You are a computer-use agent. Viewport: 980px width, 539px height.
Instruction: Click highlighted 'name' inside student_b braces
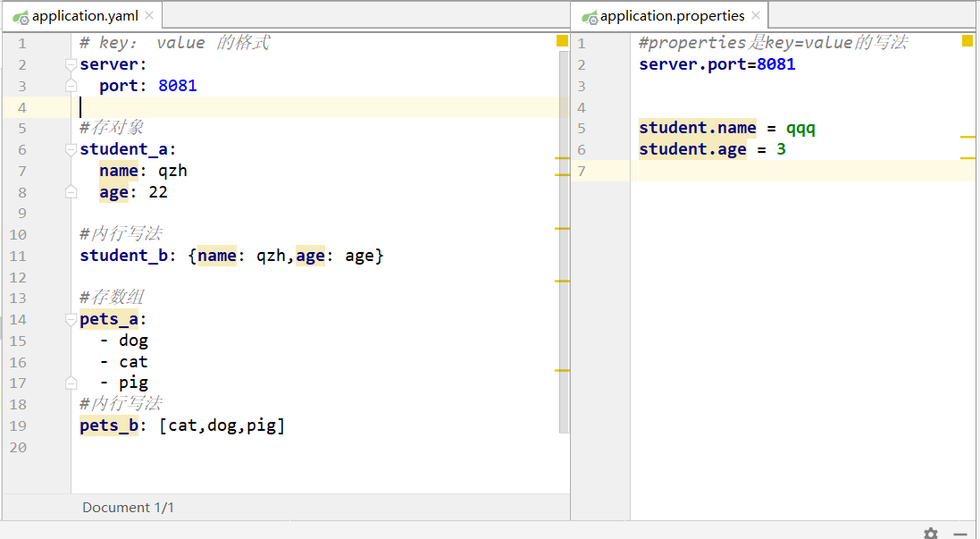click(x=217, y=255)
